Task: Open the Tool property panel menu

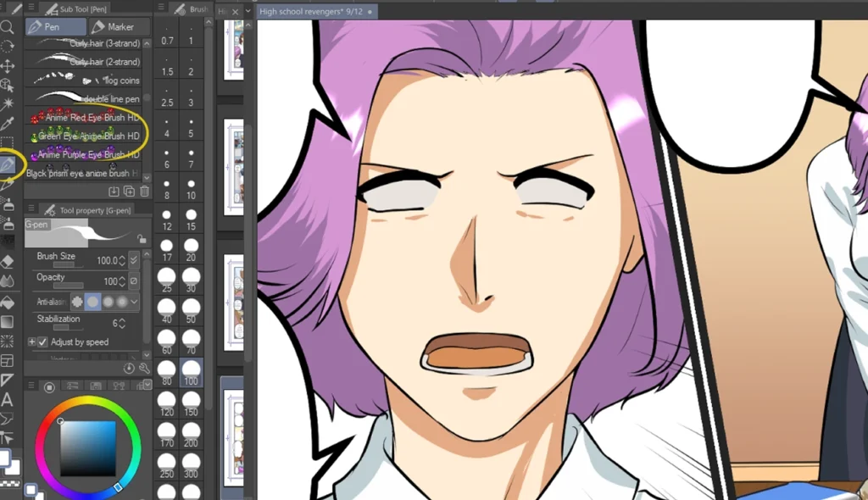Action: pyautogui.click(x=31, y=208)
